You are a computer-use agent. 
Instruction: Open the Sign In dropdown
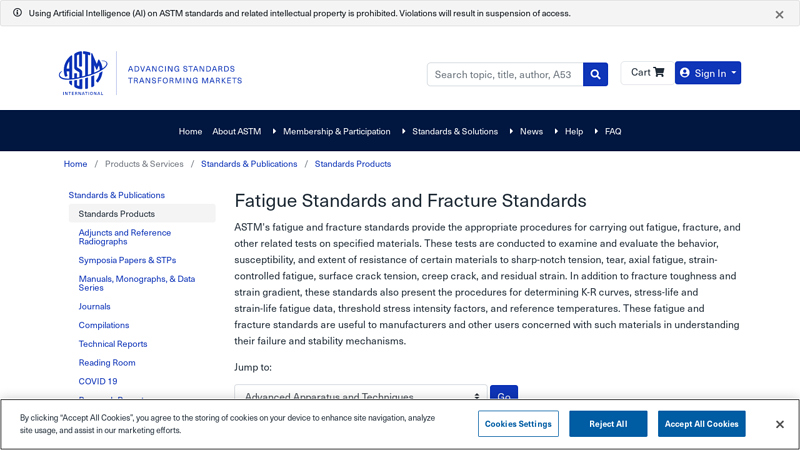click(708, 73)
